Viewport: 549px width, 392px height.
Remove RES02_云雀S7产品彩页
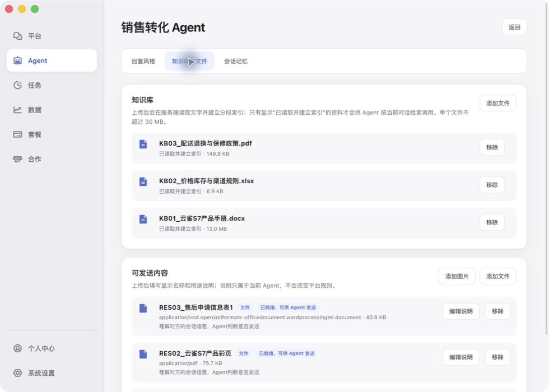pyautogui.click(x=497, y=357)
